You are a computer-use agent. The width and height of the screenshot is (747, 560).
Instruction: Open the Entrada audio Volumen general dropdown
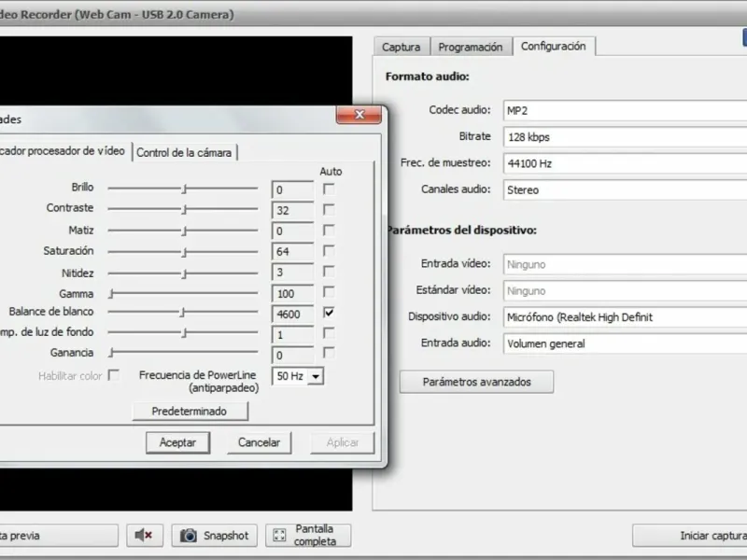(x=625, y=343)
